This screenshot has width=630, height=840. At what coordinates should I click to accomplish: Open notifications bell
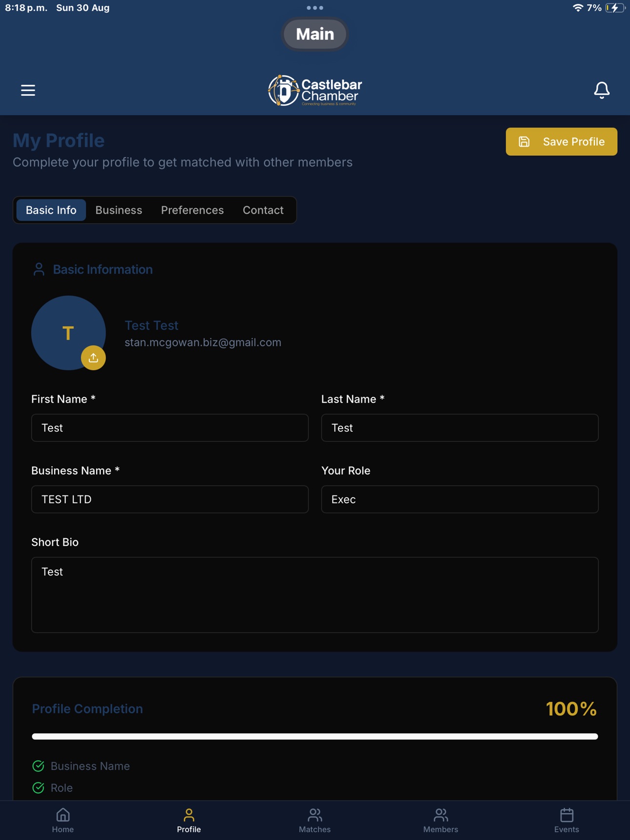tap(602, 90)
